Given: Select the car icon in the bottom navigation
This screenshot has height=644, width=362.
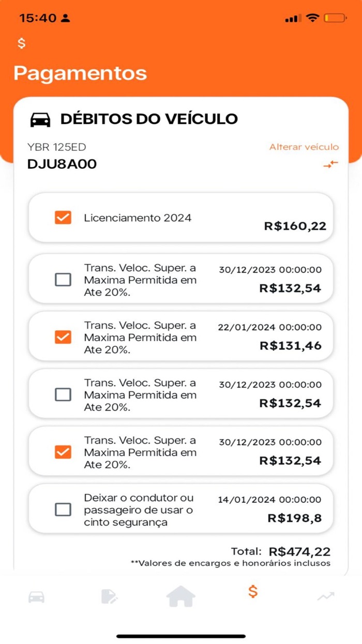Looking at the screenshot, I should tap(37, 596).
